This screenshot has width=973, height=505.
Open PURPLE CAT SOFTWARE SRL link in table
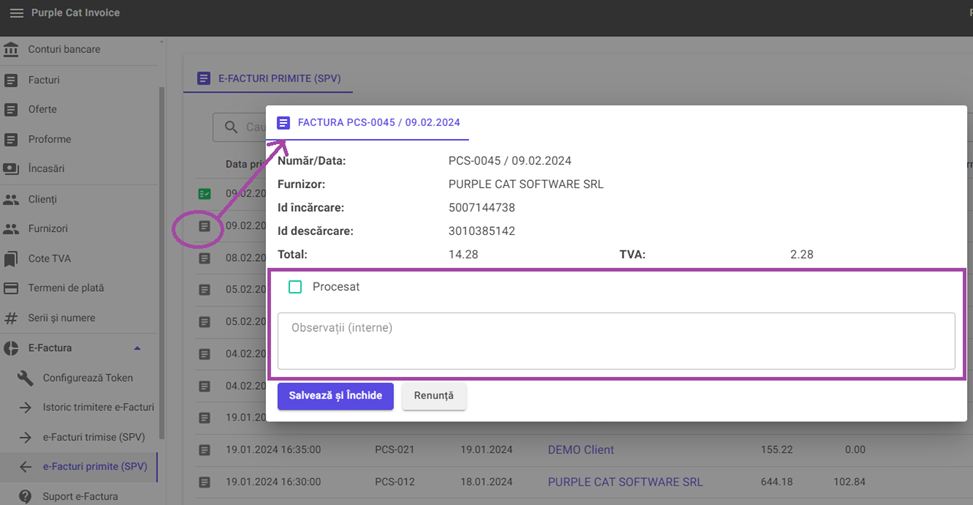[625, 482]
